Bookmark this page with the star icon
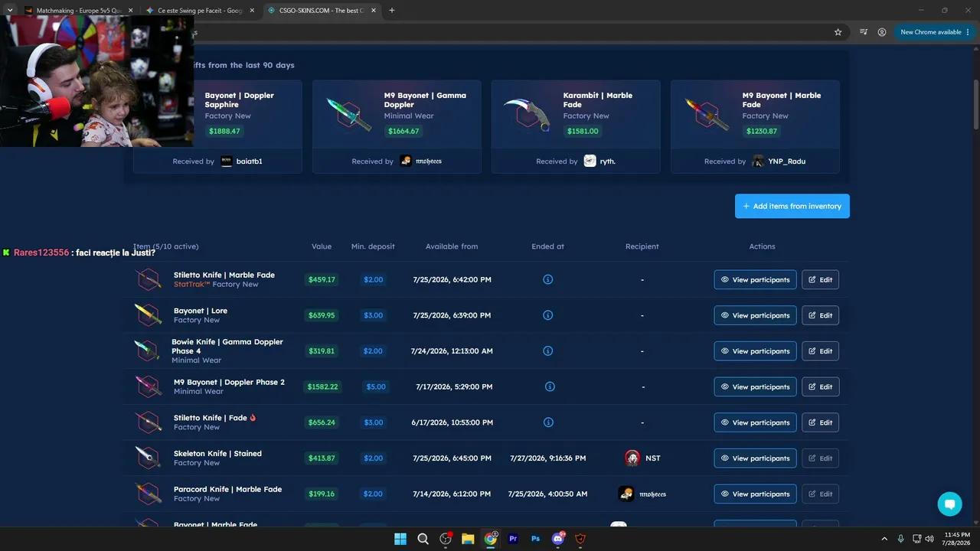The height and width of the screenshot is (551, 980). click(x=838, y=32)
